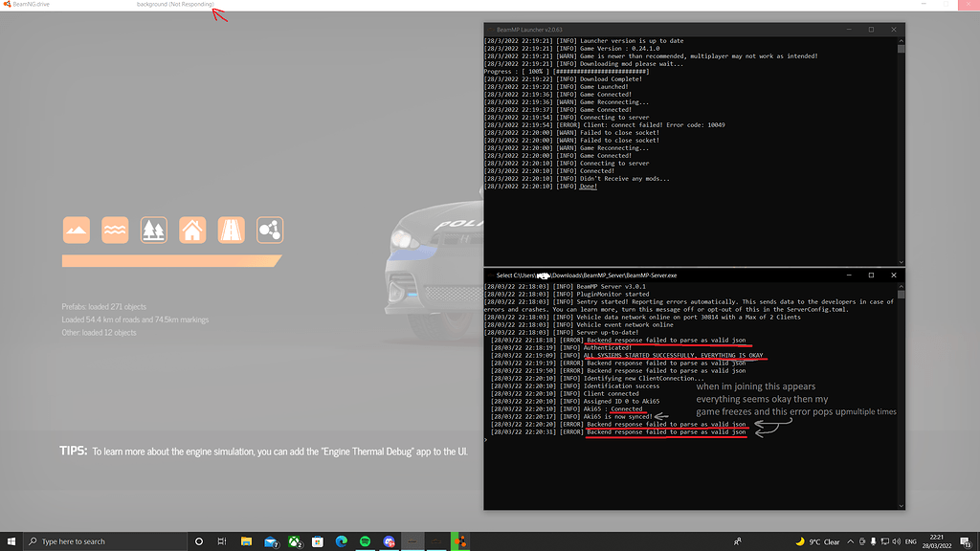Viewport: 980px width, 551px height.
Task: Click the 'background (Not Responding)' window title
Action: point(178,4)
